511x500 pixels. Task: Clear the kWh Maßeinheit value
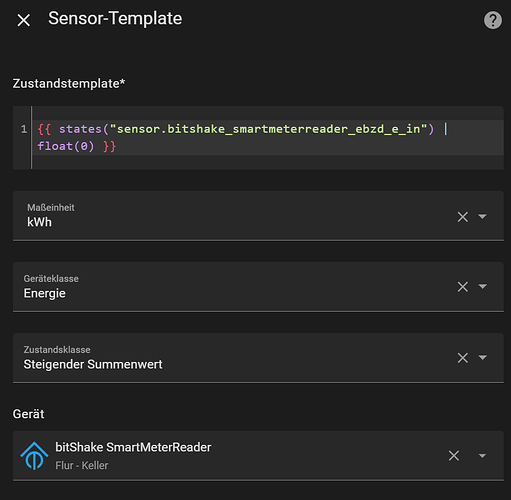point(463,217)
